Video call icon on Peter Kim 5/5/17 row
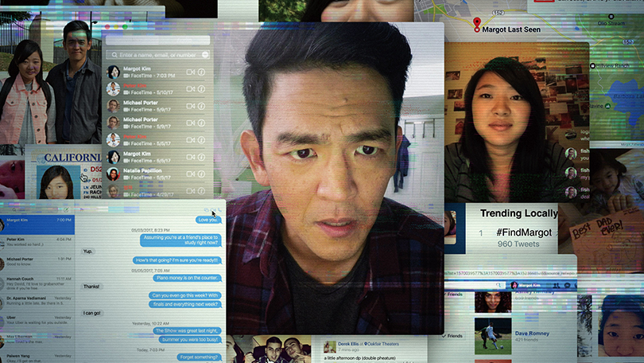Viewport: 644px width, 363px height. point(190,140)
